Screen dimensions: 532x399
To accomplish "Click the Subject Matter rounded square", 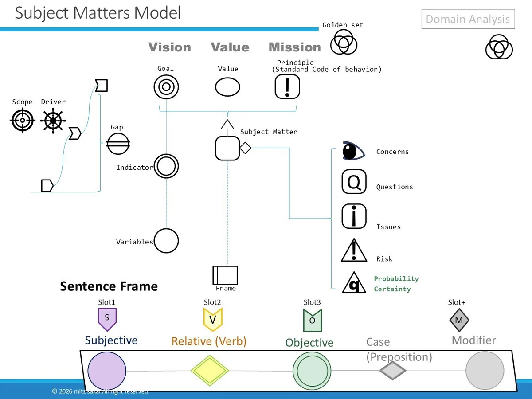I will coord(227,148).
